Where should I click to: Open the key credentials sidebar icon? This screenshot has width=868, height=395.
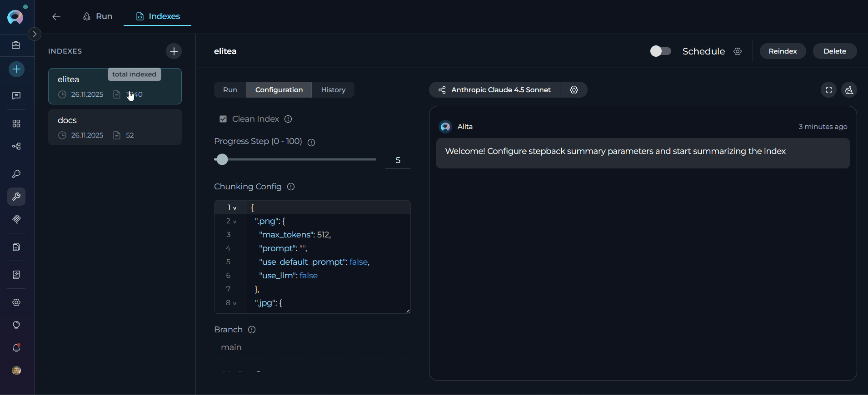pyautogui.click(x=16, y=174)
